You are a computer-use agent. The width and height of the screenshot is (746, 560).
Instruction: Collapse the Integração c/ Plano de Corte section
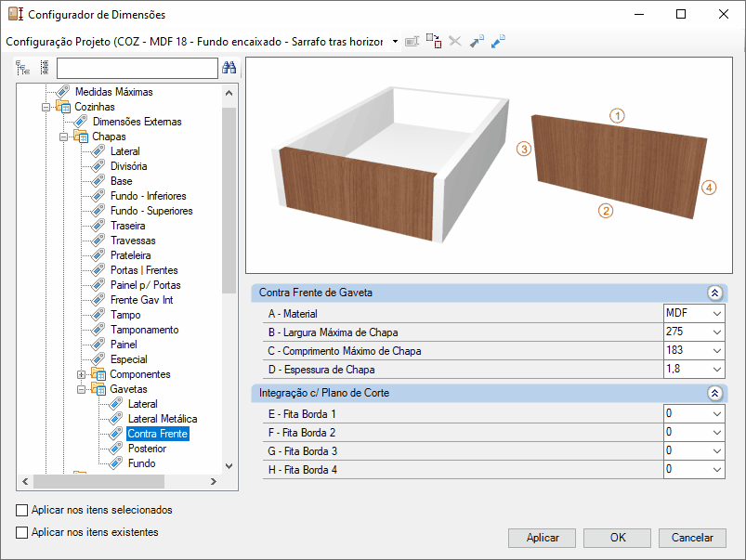coord(714,393)
